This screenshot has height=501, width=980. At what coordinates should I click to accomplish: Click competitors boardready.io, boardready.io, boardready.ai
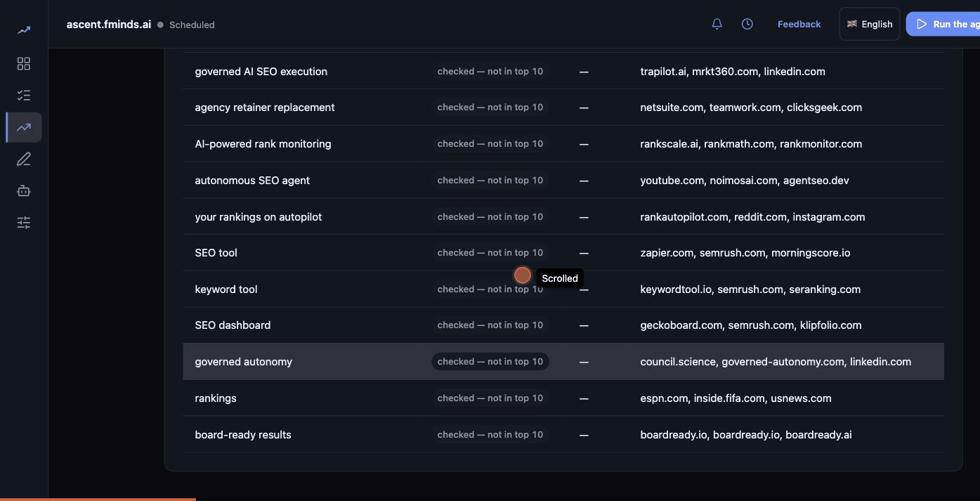(746, 435)
